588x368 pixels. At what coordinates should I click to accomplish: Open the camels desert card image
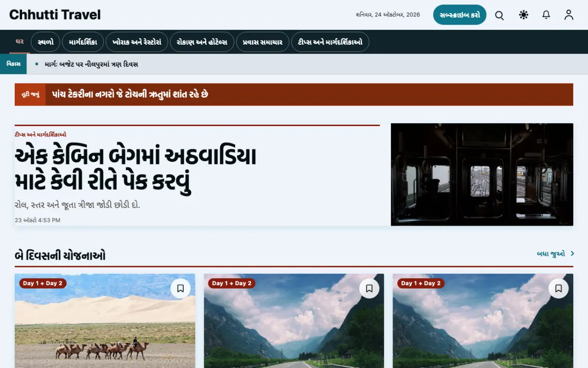105,321
